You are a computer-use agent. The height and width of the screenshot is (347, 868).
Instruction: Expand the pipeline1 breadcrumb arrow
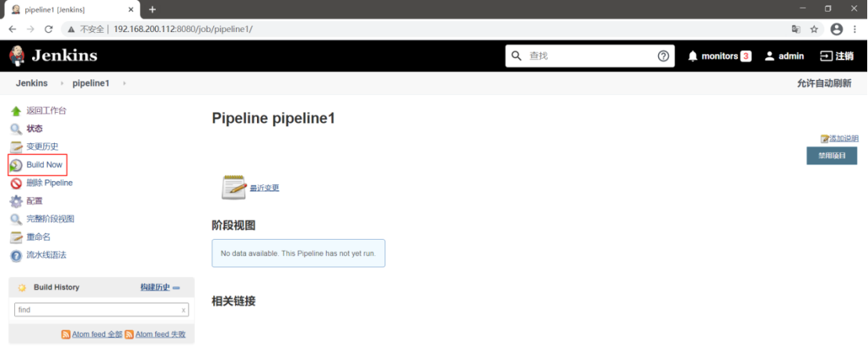124,84
